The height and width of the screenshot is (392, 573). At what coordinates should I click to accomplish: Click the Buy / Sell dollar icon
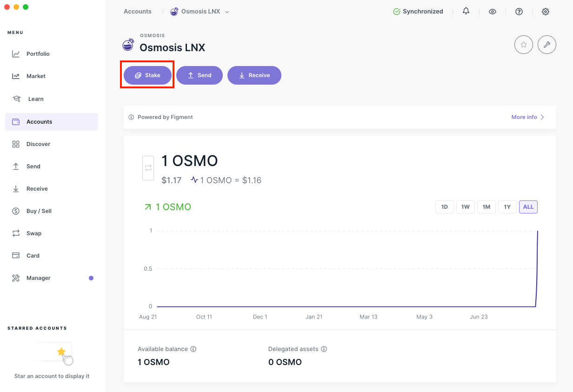click(16, 211)
